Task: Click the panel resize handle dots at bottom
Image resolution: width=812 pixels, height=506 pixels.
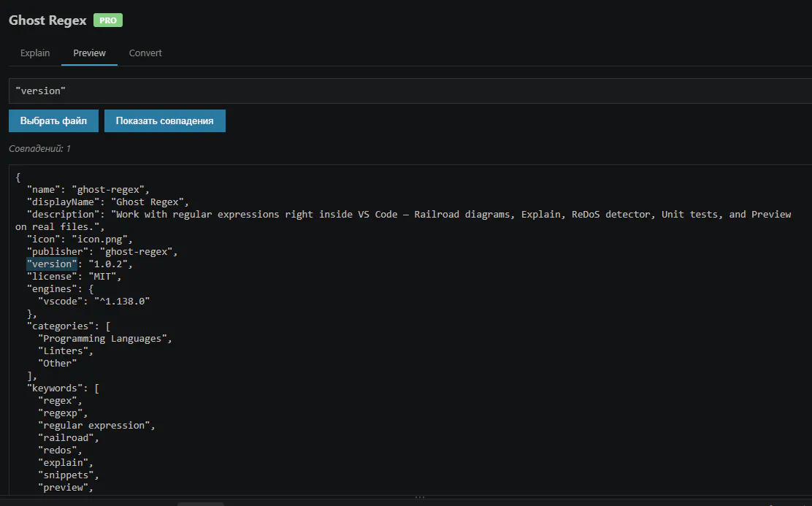Action: click(x=420, y=497)
